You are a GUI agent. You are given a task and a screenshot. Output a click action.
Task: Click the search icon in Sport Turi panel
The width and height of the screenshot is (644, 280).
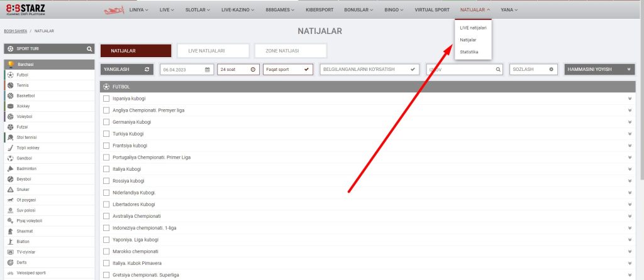[89, 48]
